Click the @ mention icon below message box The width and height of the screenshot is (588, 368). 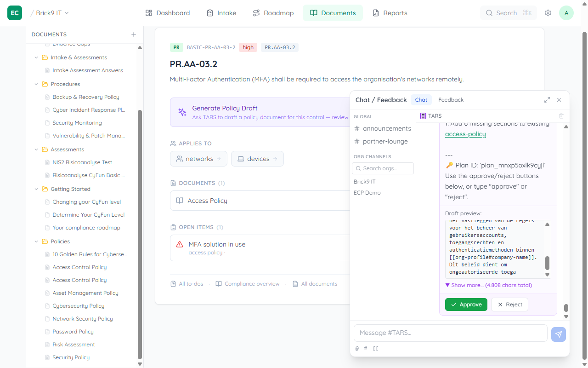pos(357,348)
